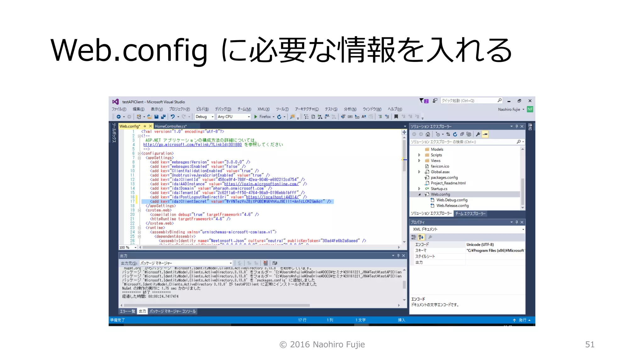The image size is (644, 362).
Task: Expand the Scripts folder
Action: point(419,155)
